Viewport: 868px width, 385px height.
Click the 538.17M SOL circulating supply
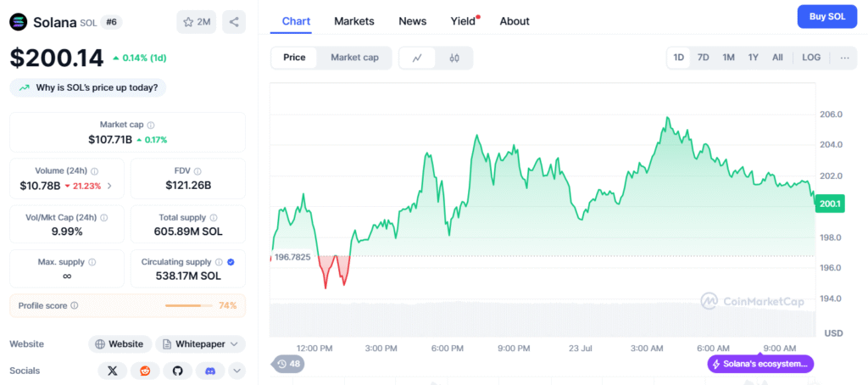coord(188,276)
